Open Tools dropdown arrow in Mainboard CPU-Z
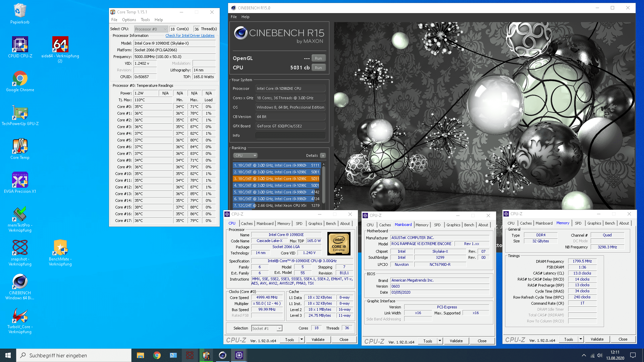This screenshot has height=362, width=644. 440,341
